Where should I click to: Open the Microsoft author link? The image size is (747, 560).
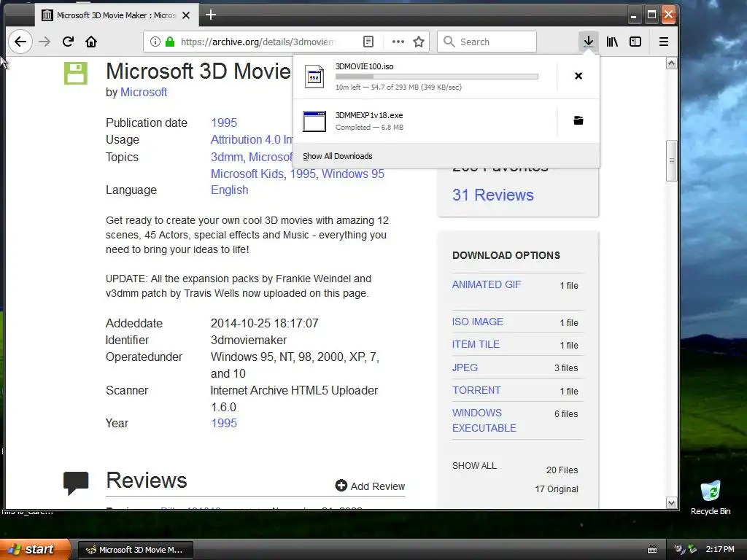point(144,93)
